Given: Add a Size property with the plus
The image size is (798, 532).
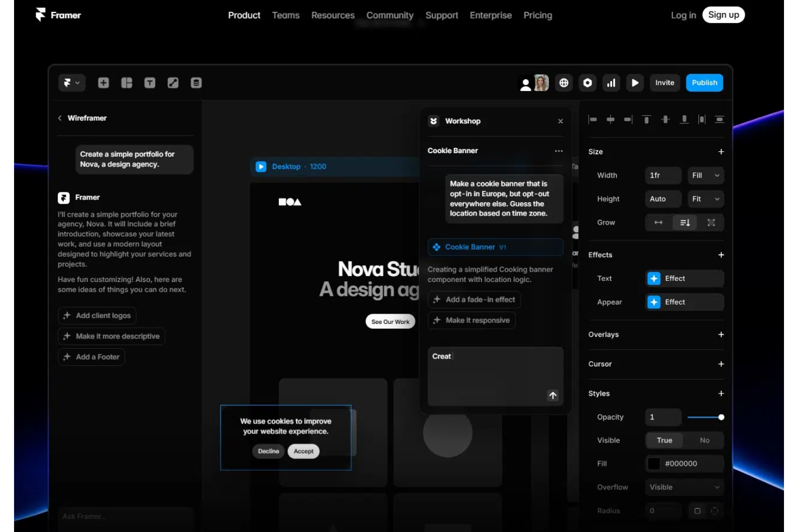Looking at the screenshot, I should pos(721,152).
